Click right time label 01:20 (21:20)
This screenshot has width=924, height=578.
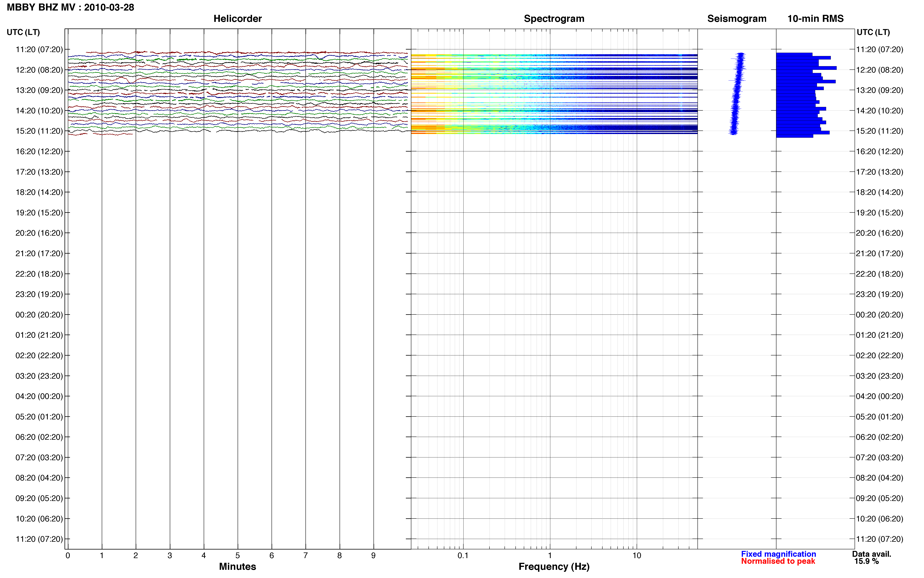click(879, 335)
